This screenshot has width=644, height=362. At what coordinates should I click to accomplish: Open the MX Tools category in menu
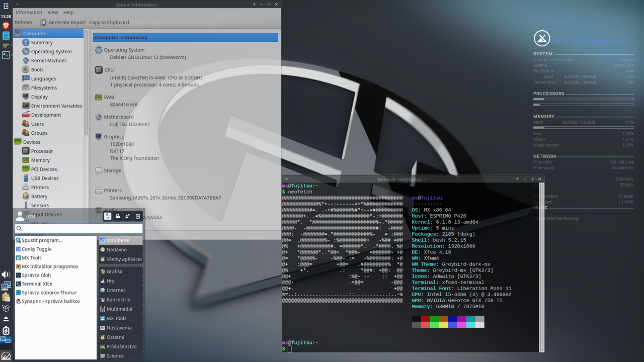[x=121, y=319]
